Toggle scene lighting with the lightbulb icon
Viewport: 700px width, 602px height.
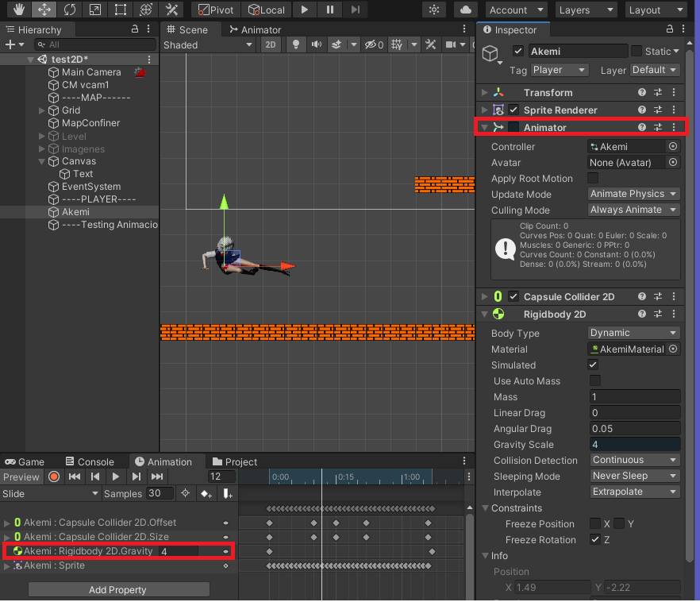coord(296,45)
